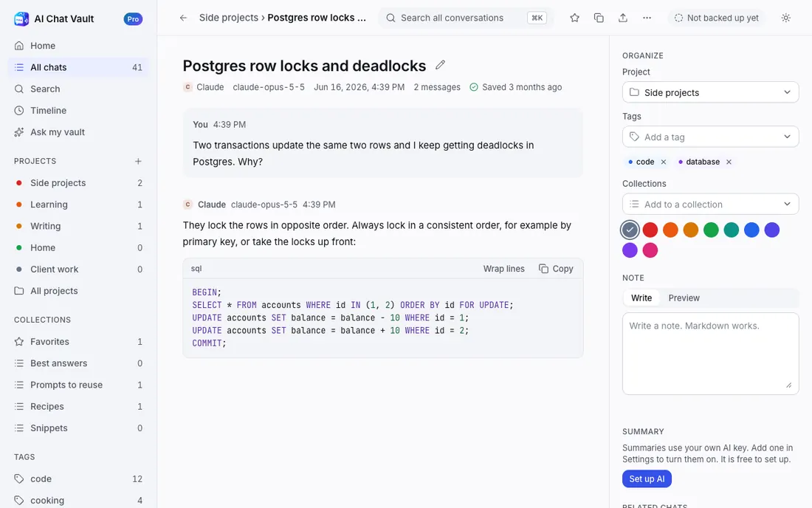Open the Client work project
Image resolution: width=812 pixels, height=508 pixels.
click(x=78, y=270)
